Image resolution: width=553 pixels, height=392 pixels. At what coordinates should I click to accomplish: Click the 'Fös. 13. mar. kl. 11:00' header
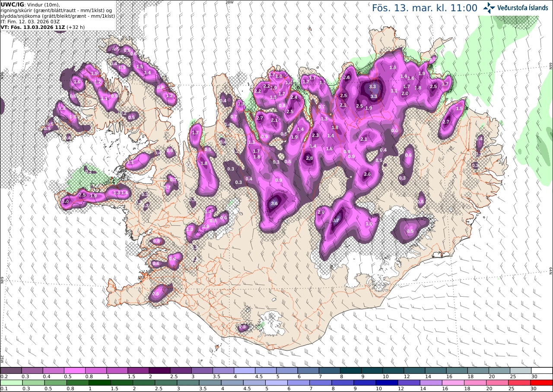[x=425, y=8]
